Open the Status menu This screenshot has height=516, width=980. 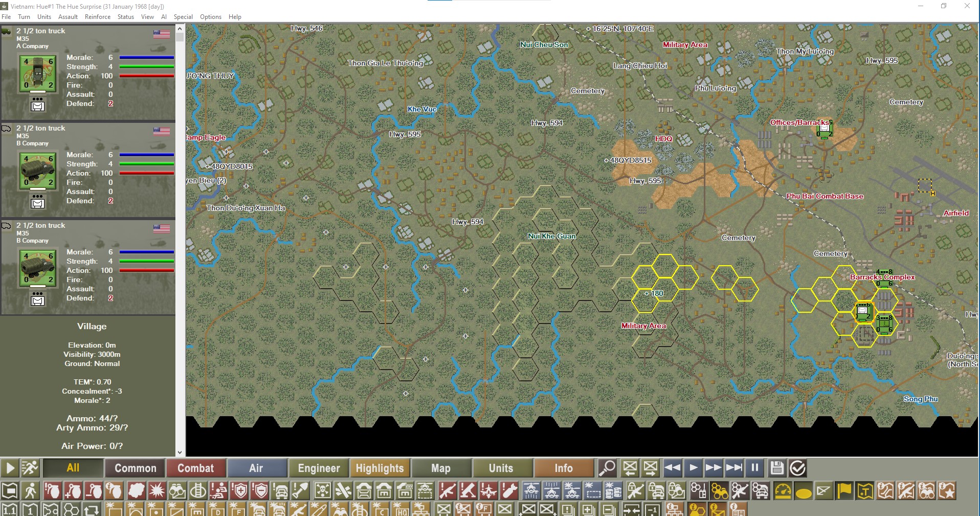click(126, 17)
